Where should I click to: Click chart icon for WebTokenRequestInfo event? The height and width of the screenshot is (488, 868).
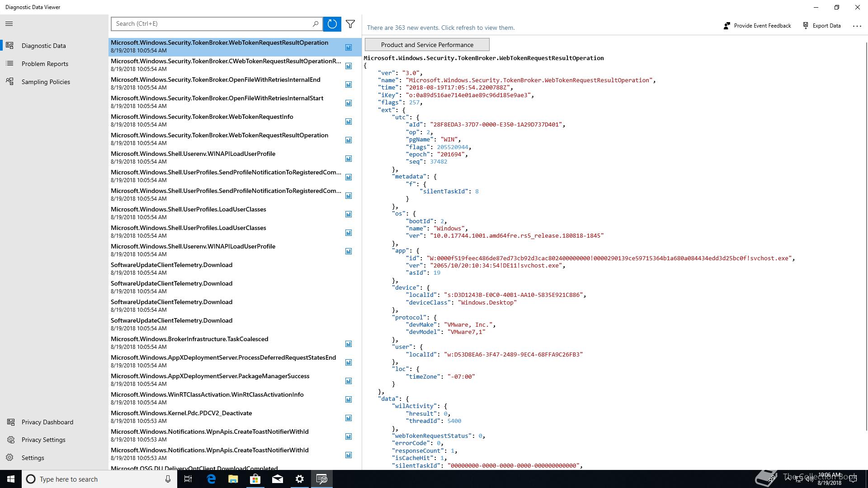349,122
